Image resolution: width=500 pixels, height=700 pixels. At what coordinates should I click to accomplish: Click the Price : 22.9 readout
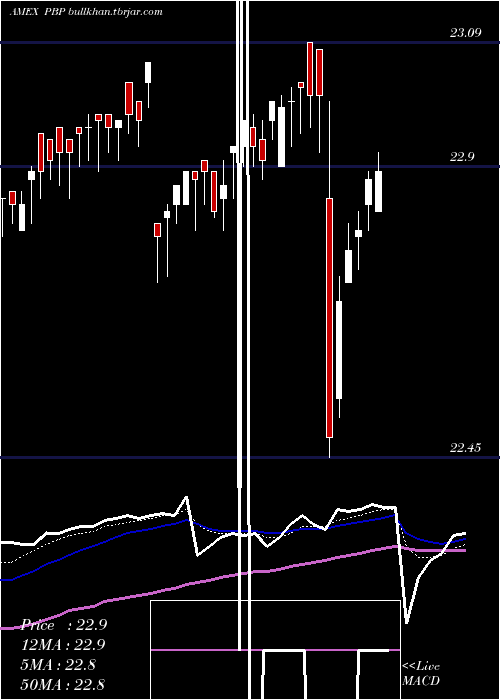(64, 625)
